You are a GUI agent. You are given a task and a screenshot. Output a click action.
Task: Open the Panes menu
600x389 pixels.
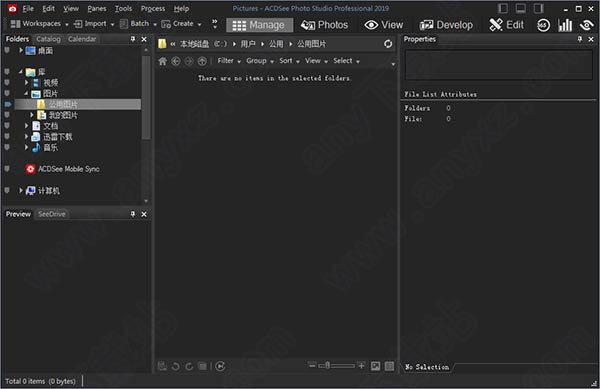pyautogui.click(x=97, y=9)
